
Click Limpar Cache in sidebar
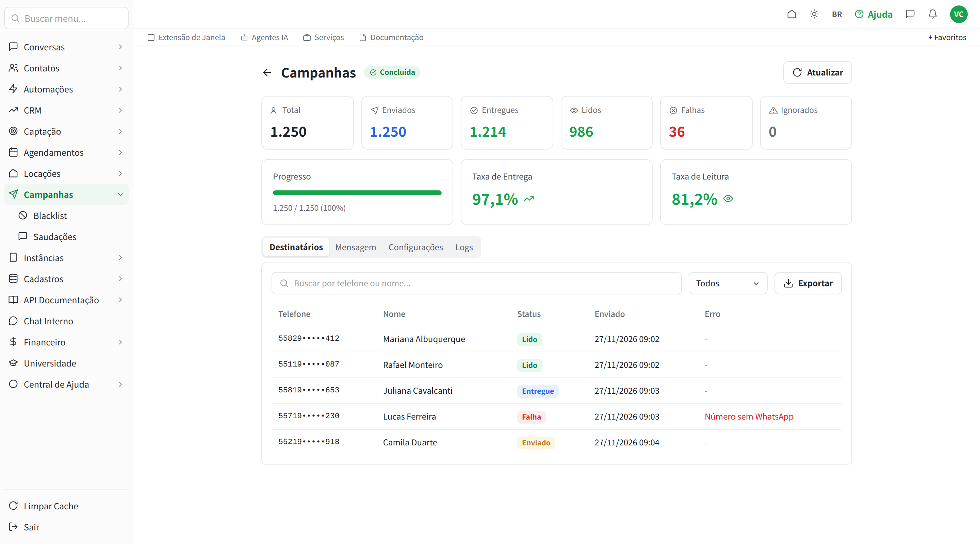pyautogui.click(x=66, y=506)
